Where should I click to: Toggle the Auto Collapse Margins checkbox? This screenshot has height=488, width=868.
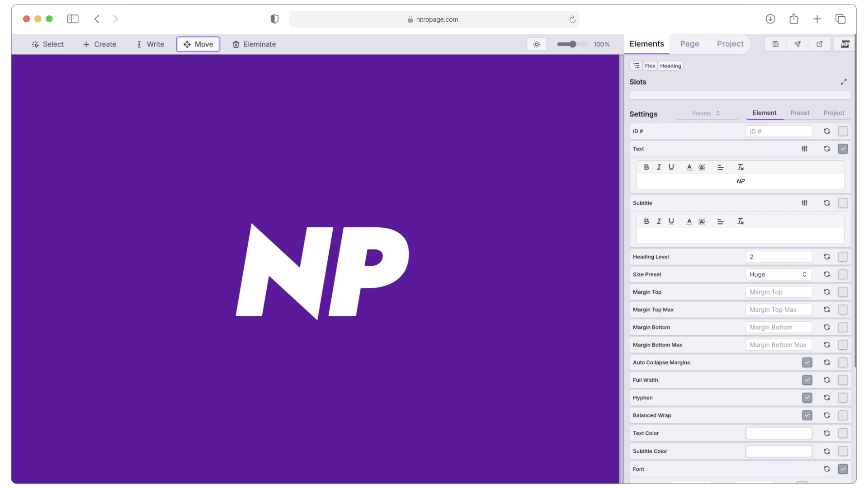(807, 362)
